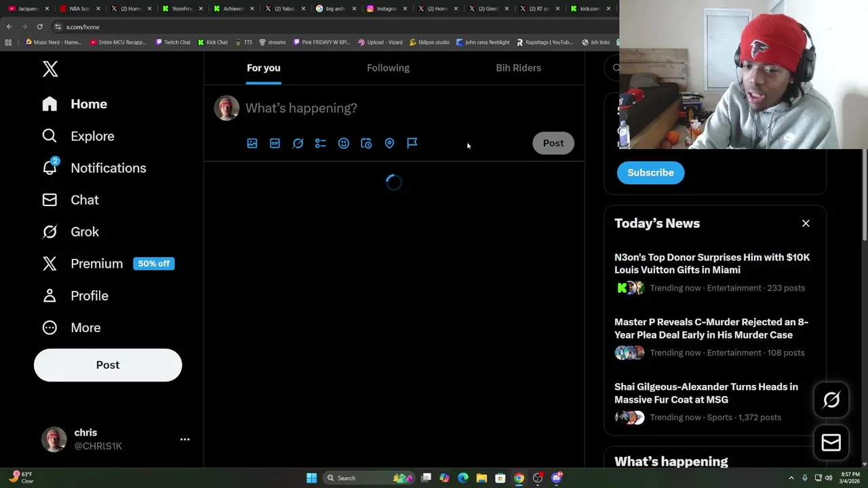
Task: Open Discord from the taskbar
Action: pos(557,478)
